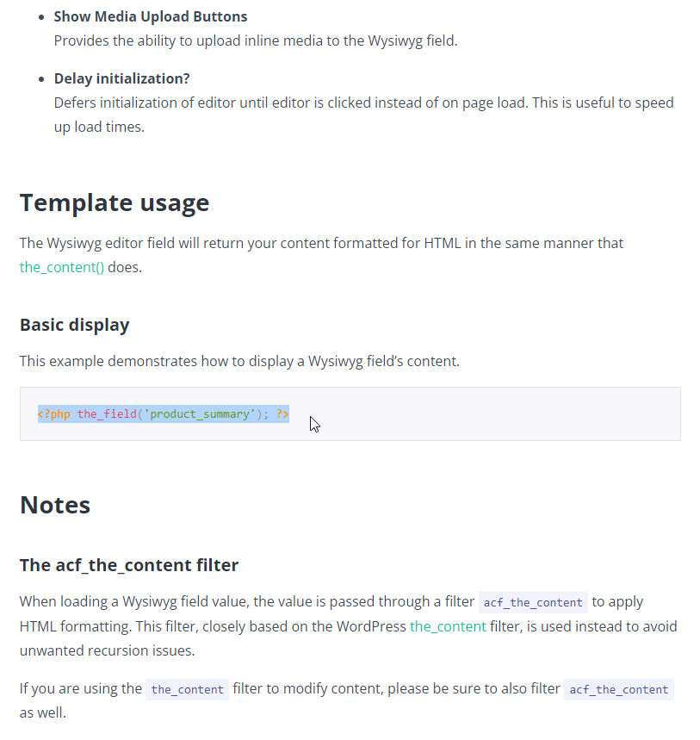The width and height of the screenshot is (700, 740).
Task: Open the green the_content() link
Action: coord(62,267)
